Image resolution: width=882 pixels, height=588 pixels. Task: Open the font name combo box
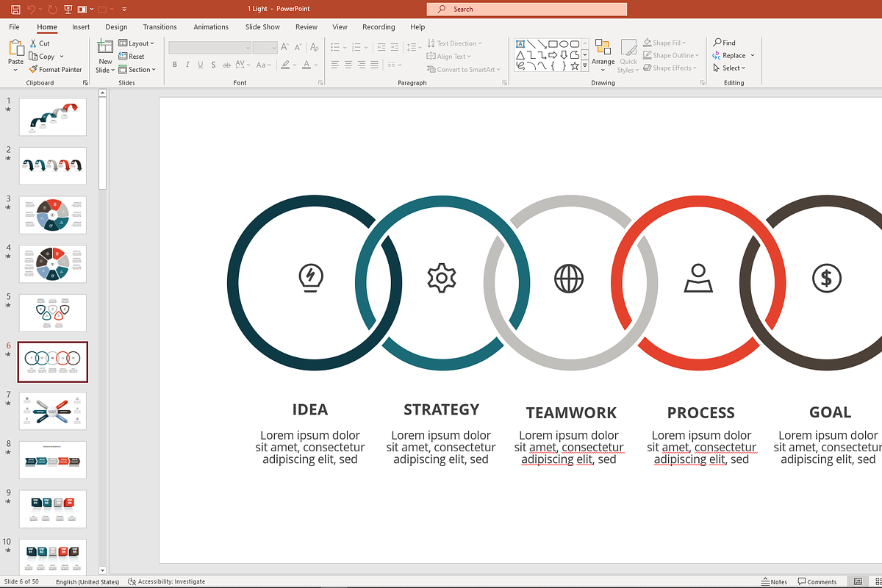tap(209, 47)
